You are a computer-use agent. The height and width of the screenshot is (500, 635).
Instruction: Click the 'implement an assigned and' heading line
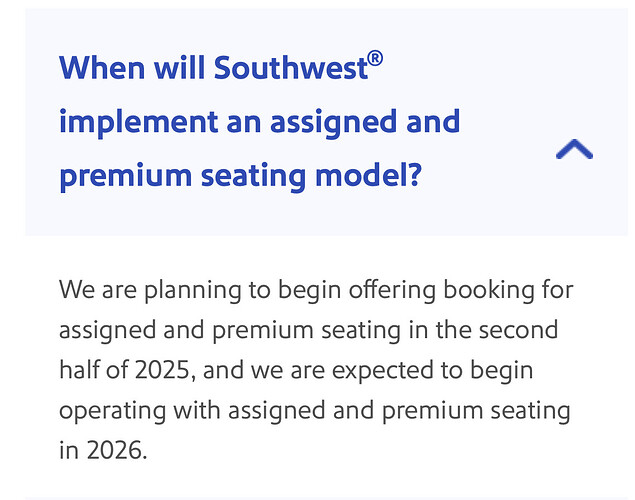click(x=259, y=122)
